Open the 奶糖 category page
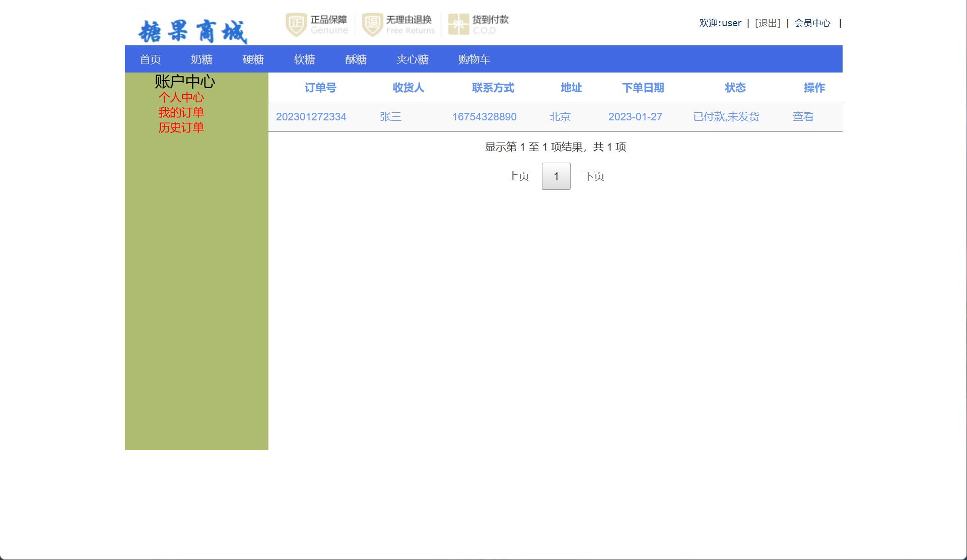 [202, 59]
